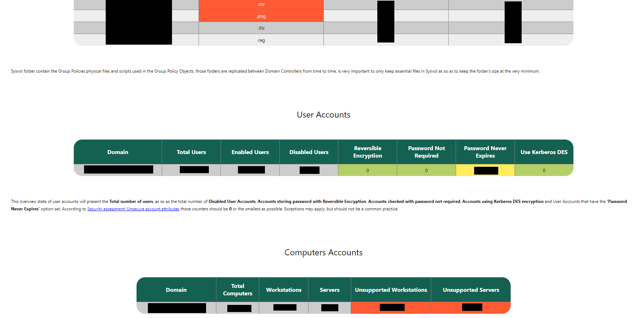The height and width of the screenshot is (318, 644).
Task: Select the Workstations column header
Action: (284, 290)
